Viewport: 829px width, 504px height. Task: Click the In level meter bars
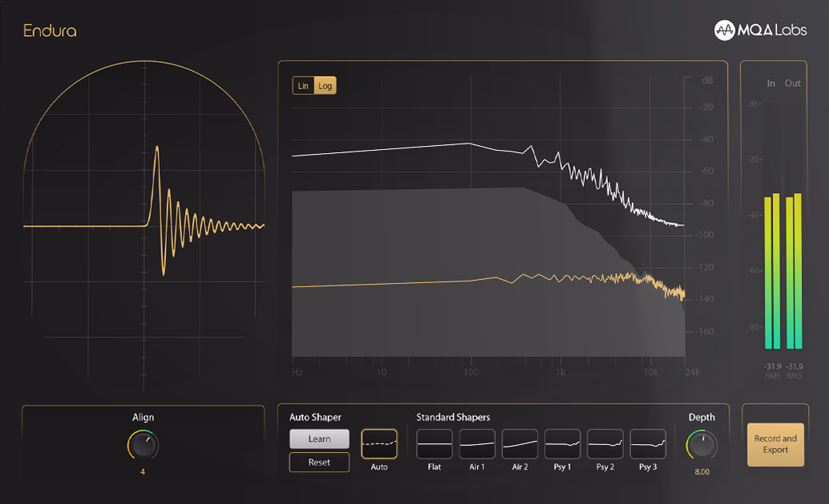(x=772, y=271)
